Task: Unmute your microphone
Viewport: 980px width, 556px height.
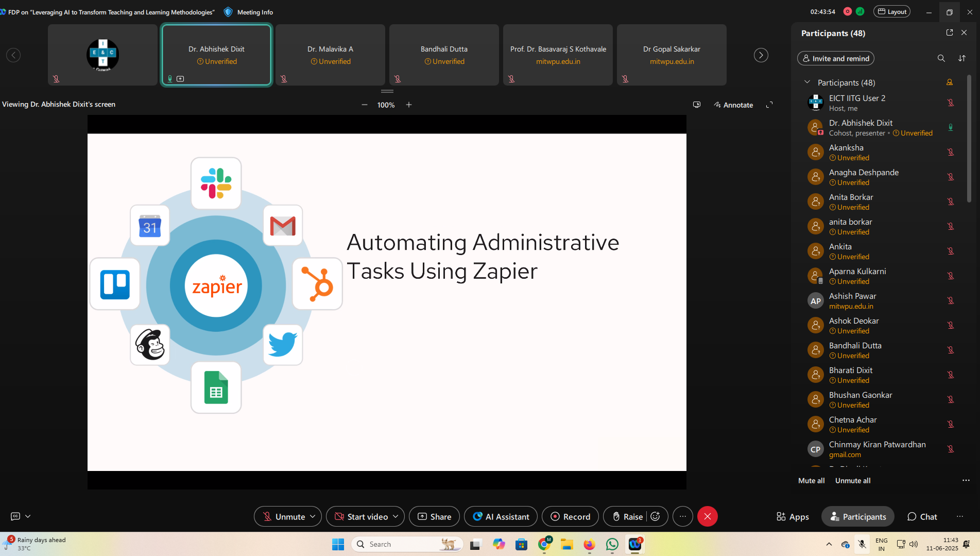Action: tap(284, 516)
